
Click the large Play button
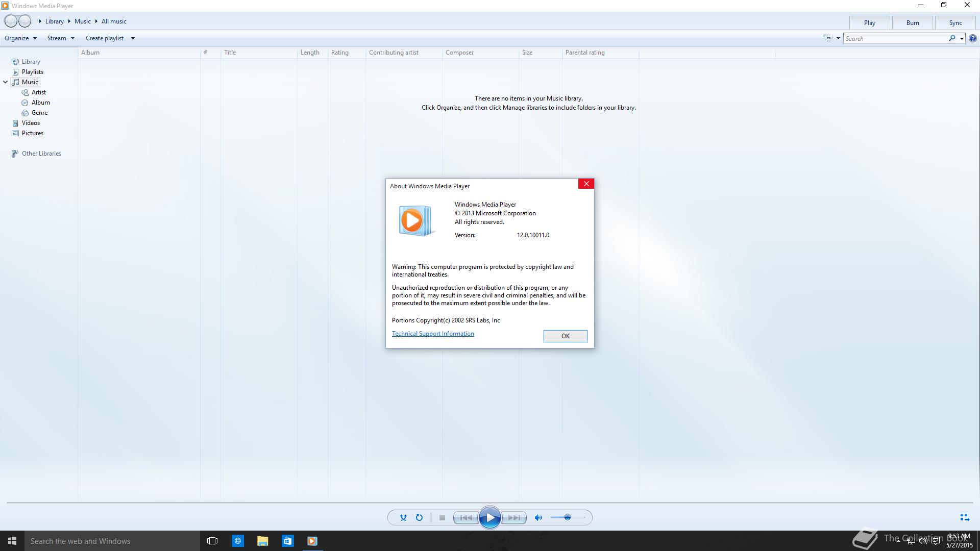[x=489, y=517]
